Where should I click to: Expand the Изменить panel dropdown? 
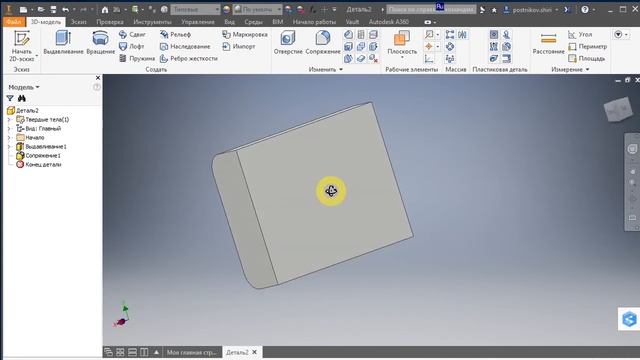click(x=326, y=69)
